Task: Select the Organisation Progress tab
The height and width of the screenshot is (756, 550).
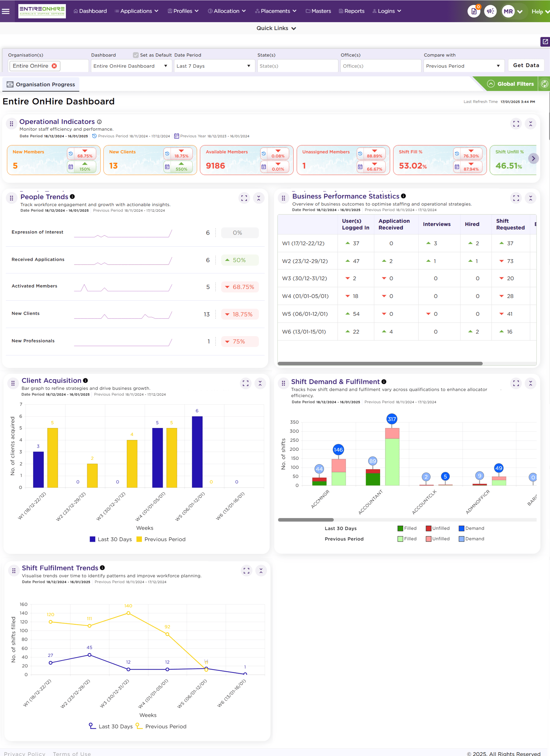Action: pyautogui.click(x=41, y=84)
